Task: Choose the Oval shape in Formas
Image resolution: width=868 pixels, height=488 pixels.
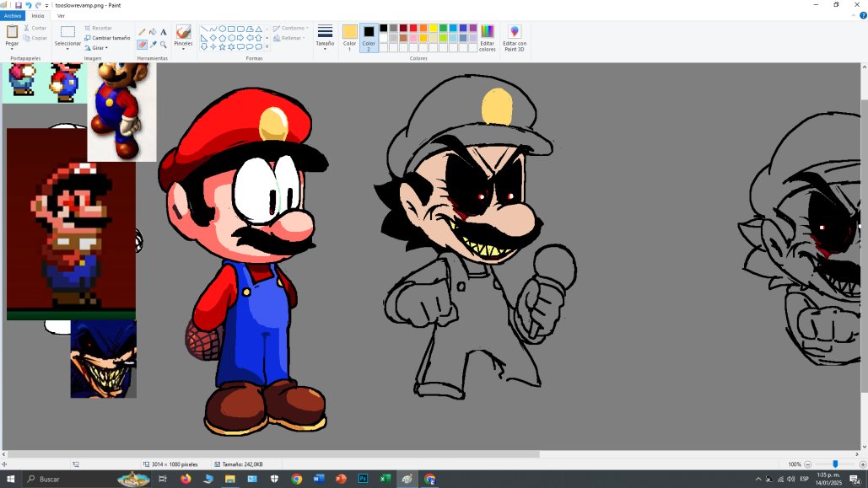Action: point(222,29)
